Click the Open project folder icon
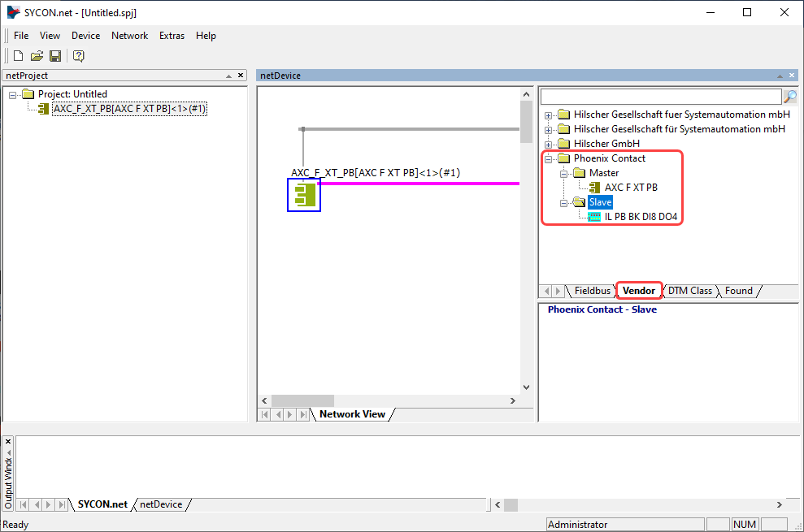Image resolution: width=804 pixels, height=532 pixels. (x=37, y=56)
